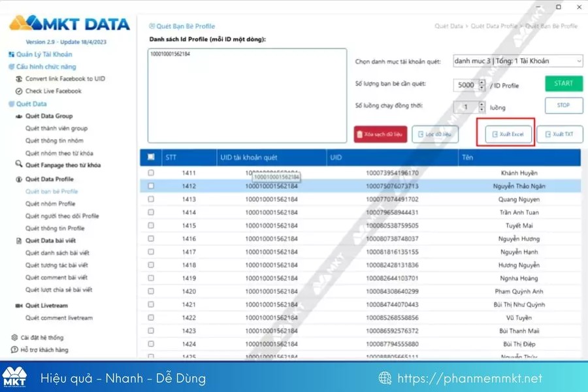This screenshot has width=588, height=392.
Task: Tick the checkbox for row 1420
Action: [x=151, y=291]
